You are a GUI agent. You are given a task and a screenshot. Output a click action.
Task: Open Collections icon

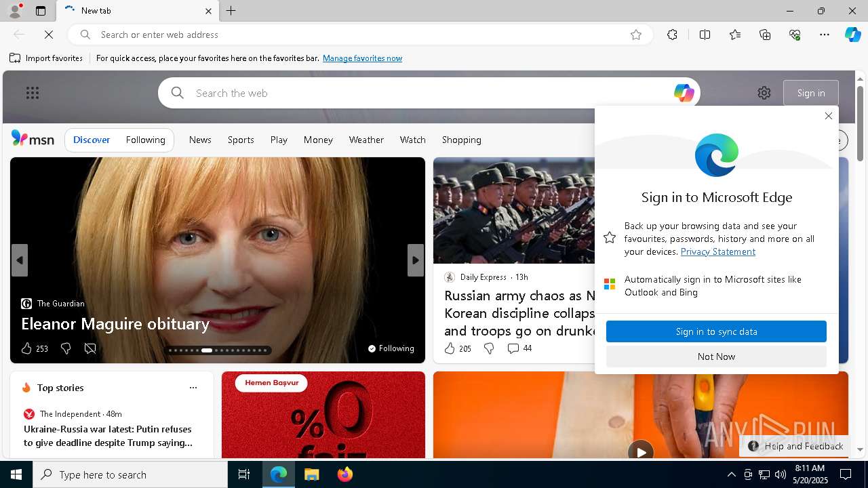pos(765,35)
